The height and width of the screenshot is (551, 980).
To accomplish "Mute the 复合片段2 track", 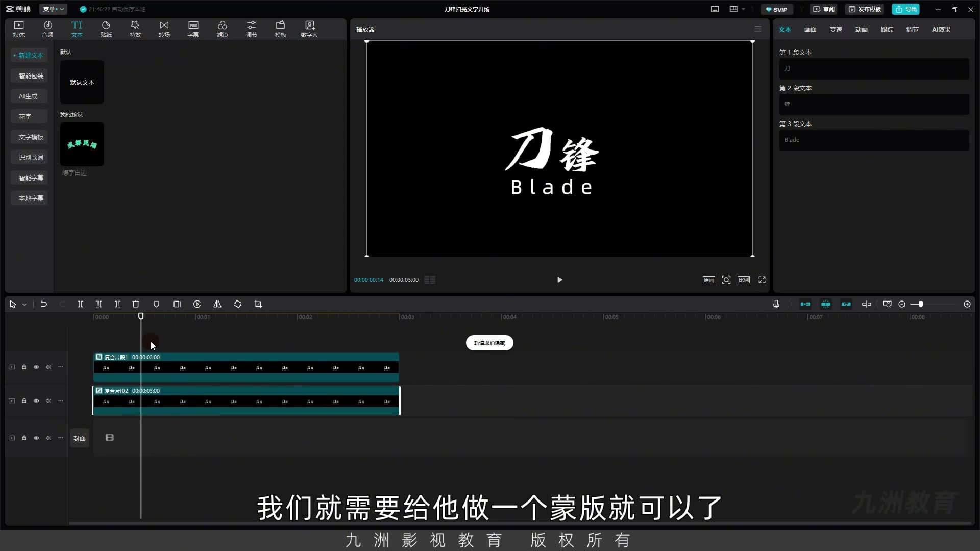I will pyautogui.click(x=48, y=401).
